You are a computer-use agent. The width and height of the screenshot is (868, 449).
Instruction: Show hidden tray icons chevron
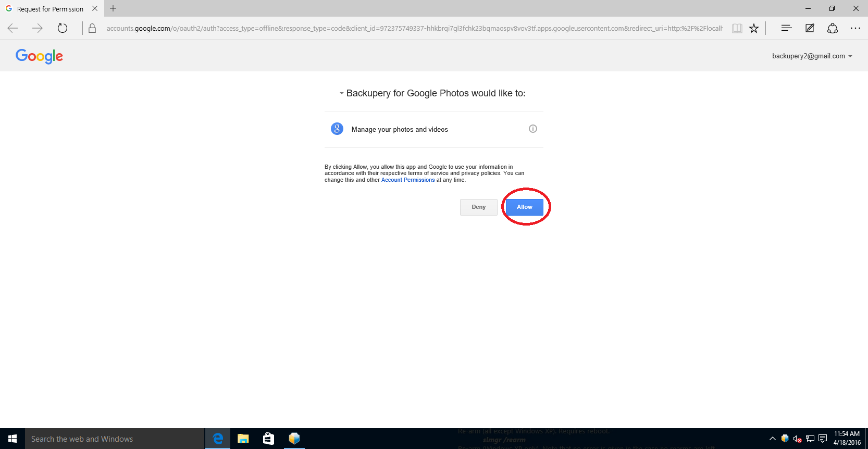[x=773, y=439]
